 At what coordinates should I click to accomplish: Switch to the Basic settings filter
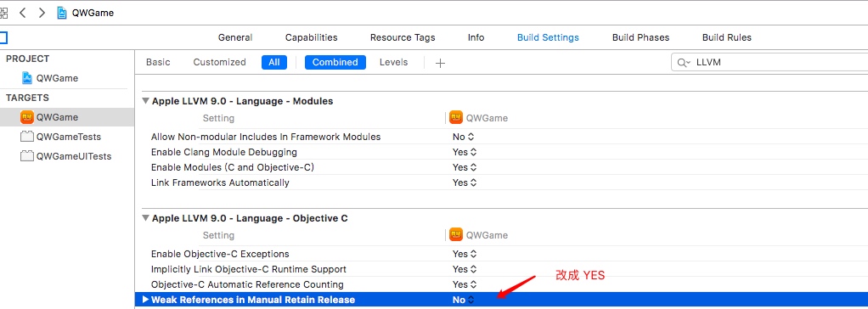158,62
